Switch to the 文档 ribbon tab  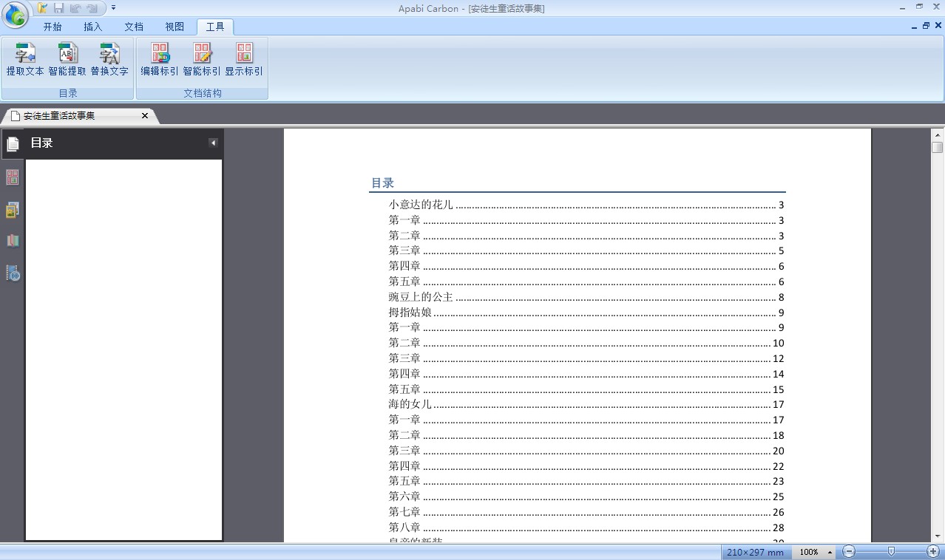134,27
